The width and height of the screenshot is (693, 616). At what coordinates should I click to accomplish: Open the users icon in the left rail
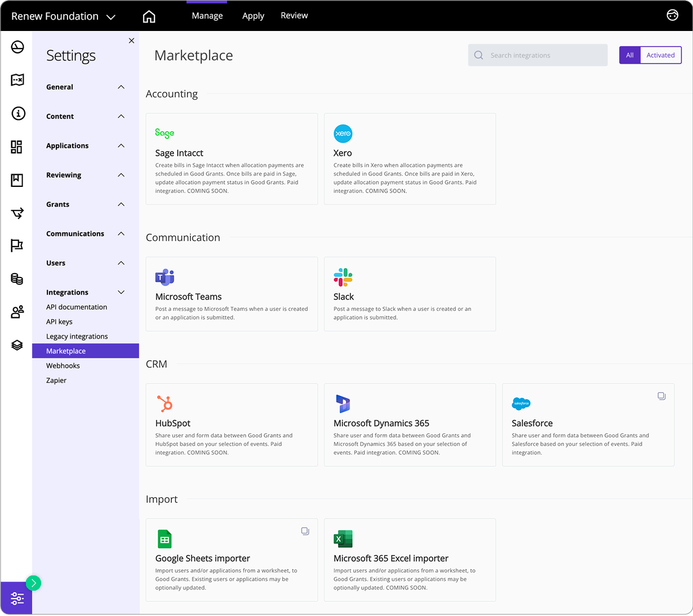coord(17,311)
